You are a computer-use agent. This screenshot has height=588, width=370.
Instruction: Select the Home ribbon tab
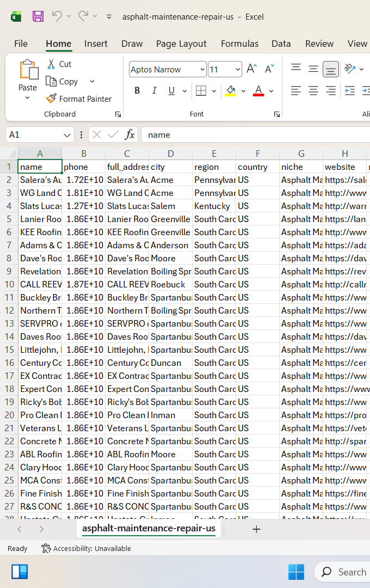click(x=58, y=44)
